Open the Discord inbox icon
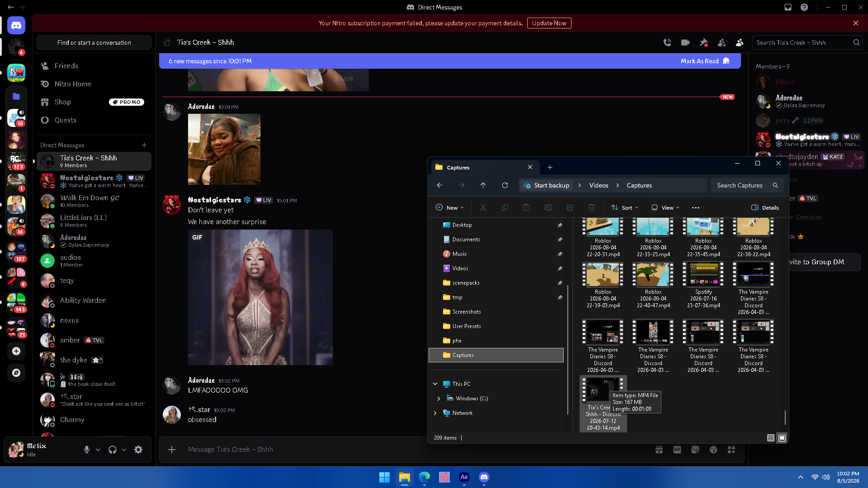The width and height of the screenshot is (868, 488). [788, 7]
